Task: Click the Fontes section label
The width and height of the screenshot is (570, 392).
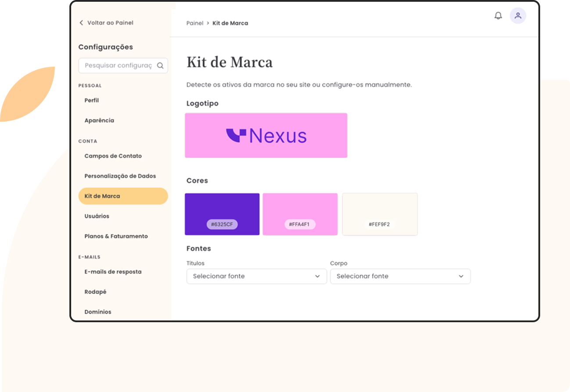Action: 199,248
